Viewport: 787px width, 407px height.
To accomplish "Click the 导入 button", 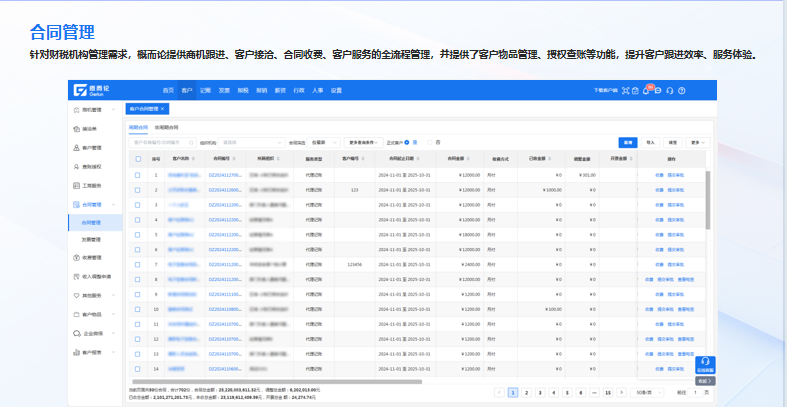I will pyautogui.click(x=651, y=142).
